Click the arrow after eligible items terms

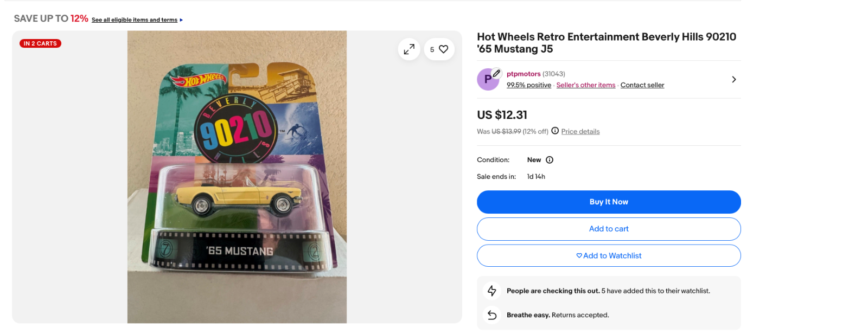[181, 20]
